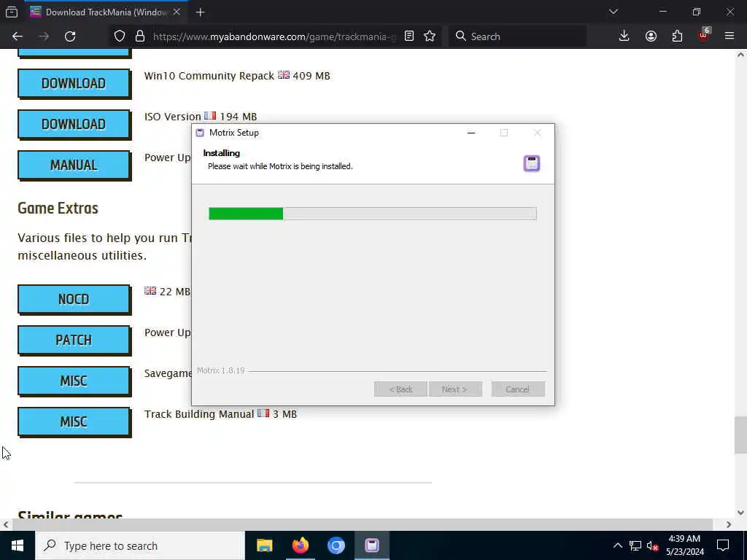Click the Motrix logo in the installer header
The height and width of the screenshot is (560, 747).
click(x=532, y=163)
